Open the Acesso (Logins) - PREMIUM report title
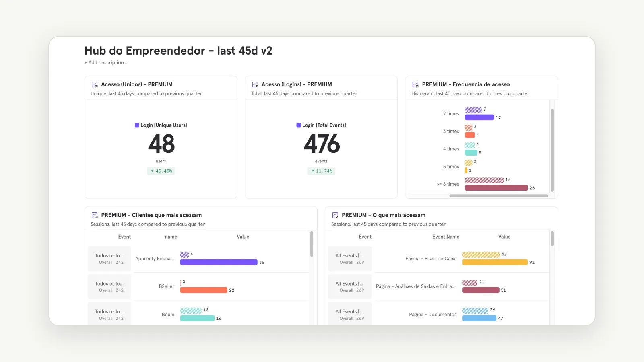The height and width of the screenshot is (362, 644). 297,84
